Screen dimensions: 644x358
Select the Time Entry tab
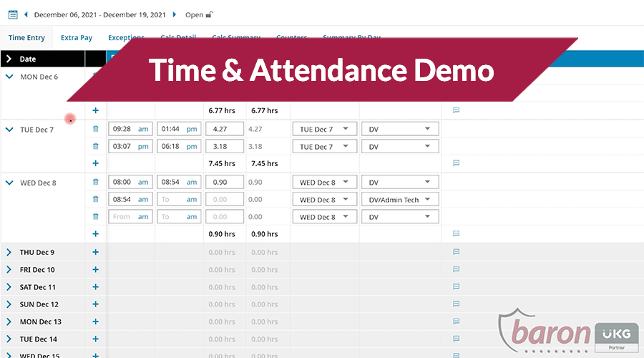tap(26, 38)
